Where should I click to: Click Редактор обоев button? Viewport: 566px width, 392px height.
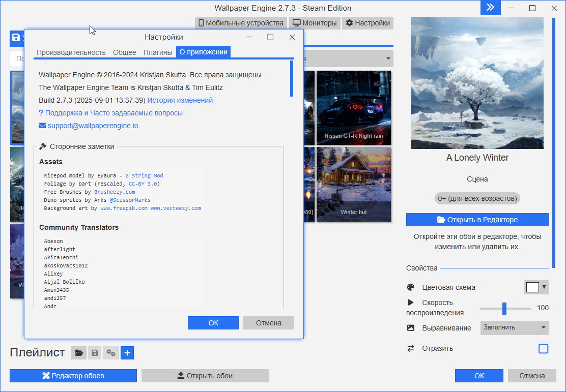(73, 375)
